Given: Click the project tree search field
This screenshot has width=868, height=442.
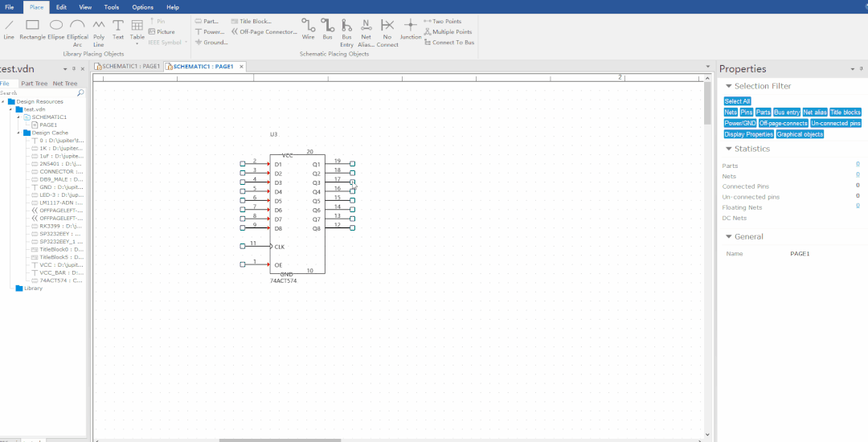Looking at the screenshot, I should pos(40,93).
